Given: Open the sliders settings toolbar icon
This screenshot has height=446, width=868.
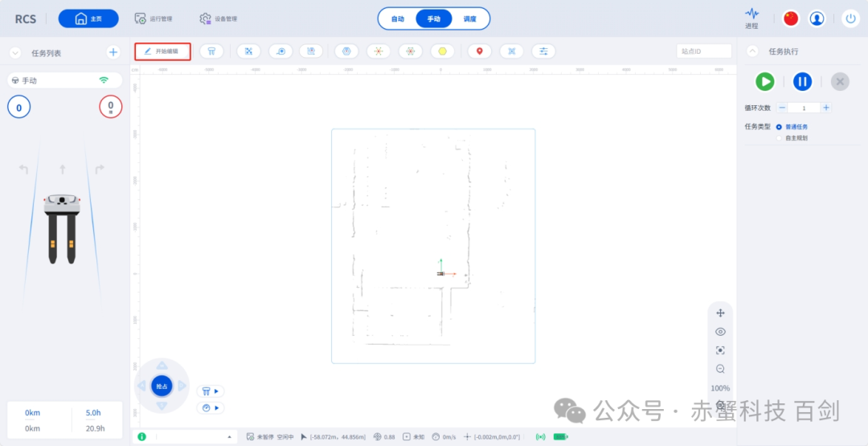Looking at the screenshot, I should (543, 51).
